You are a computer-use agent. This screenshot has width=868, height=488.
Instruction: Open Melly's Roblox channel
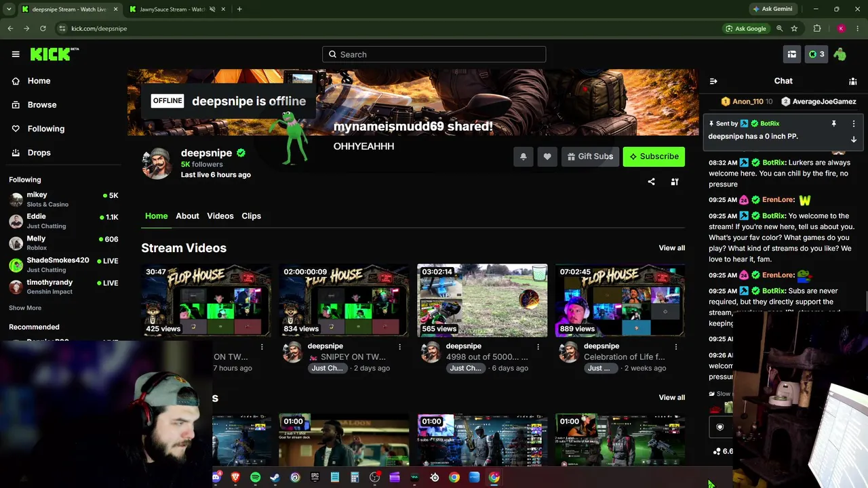click(x=64, y=243)
